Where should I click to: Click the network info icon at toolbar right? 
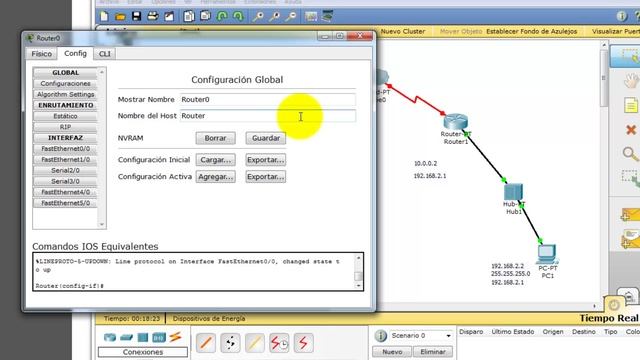pyautogui.click(x=621, y=16)
